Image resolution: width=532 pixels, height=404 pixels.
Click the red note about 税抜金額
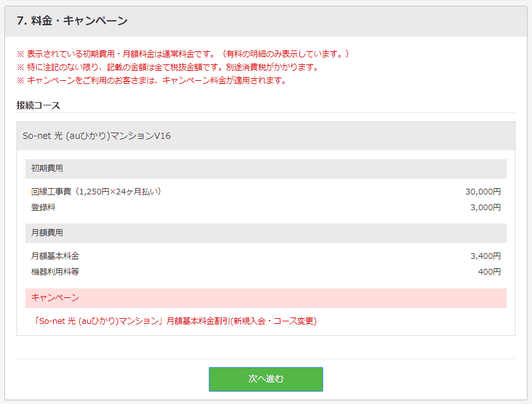point(167,67)
